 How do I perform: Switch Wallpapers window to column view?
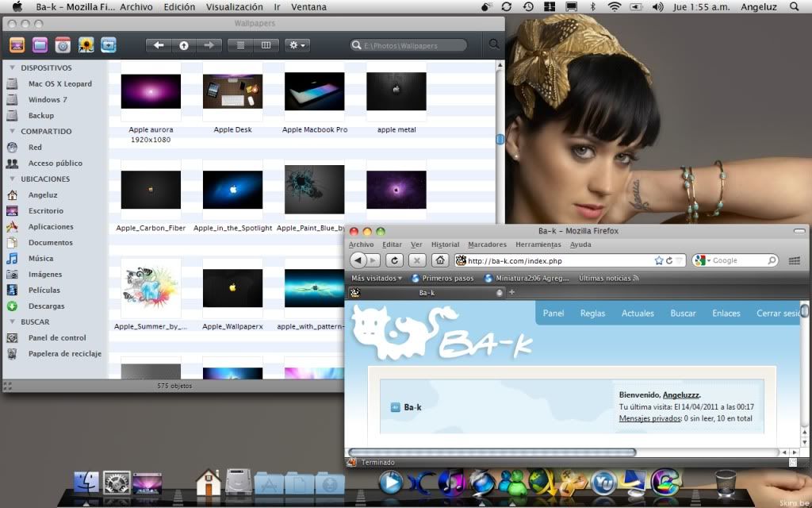[x=266, y=45]
